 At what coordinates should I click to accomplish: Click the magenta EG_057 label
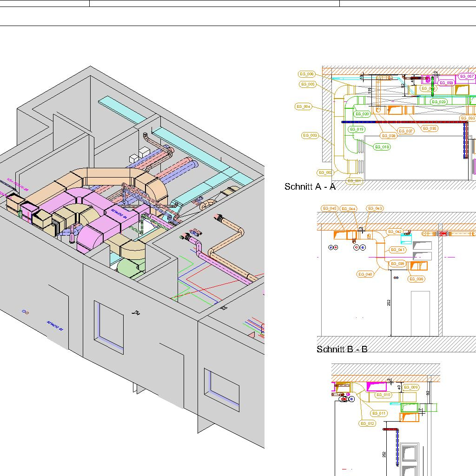(467, 76)
